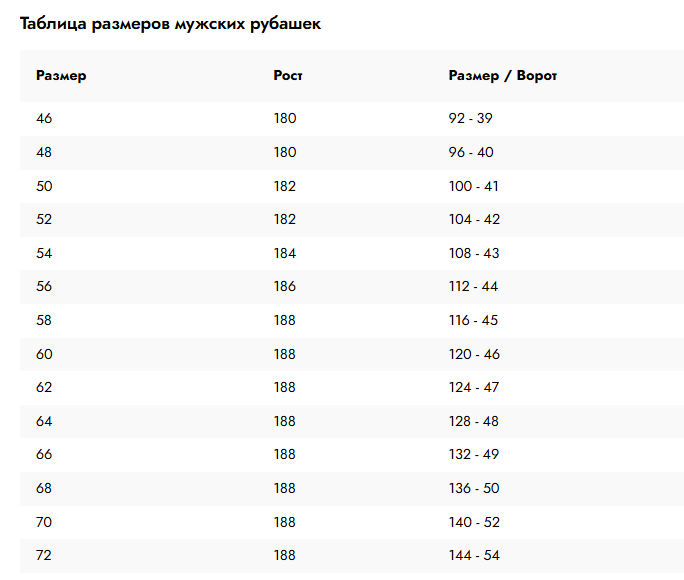Click size 62 row label
This screenshot has width=684, height=580.
point(44,388)
